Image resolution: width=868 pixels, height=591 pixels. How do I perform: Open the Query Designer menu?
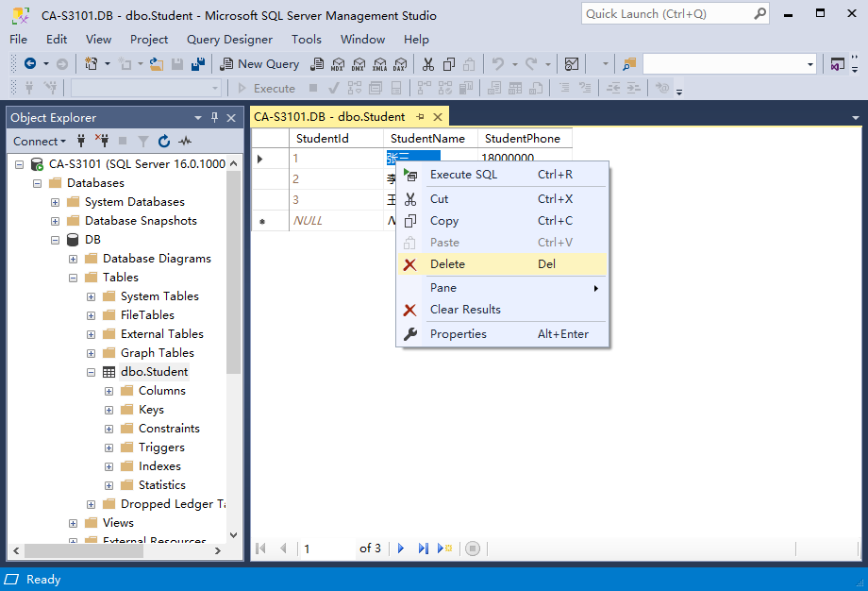[229, 40]
